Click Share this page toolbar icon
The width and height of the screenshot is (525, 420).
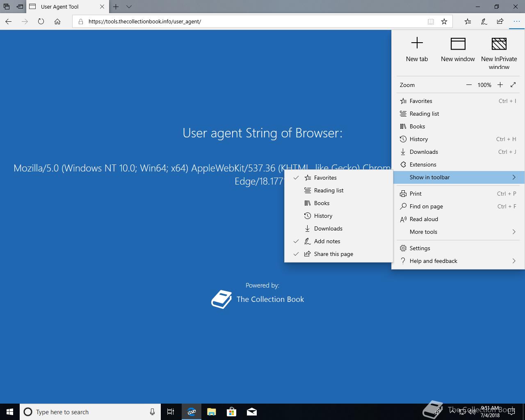coord(500,21)
